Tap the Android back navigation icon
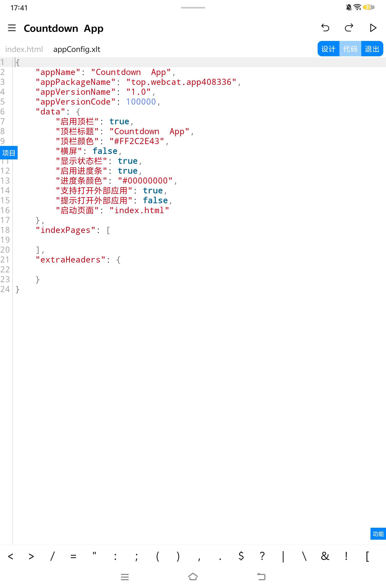Screen dimensions: 386x588 pos(261,577)
